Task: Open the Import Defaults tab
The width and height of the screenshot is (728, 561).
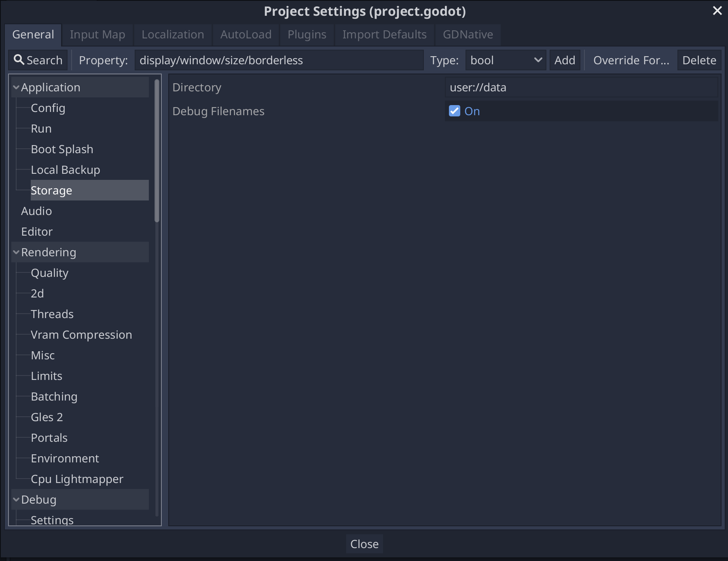Action: click(x=385, y=35)
